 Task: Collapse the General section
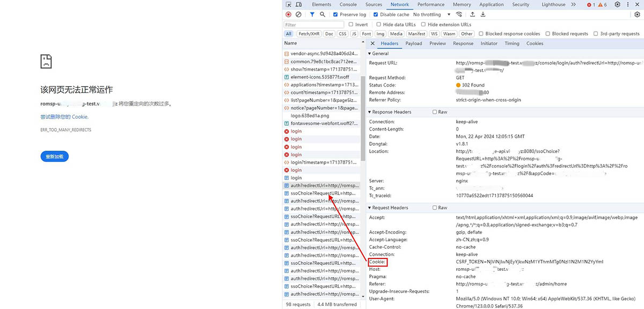click(x=370, y=54)
